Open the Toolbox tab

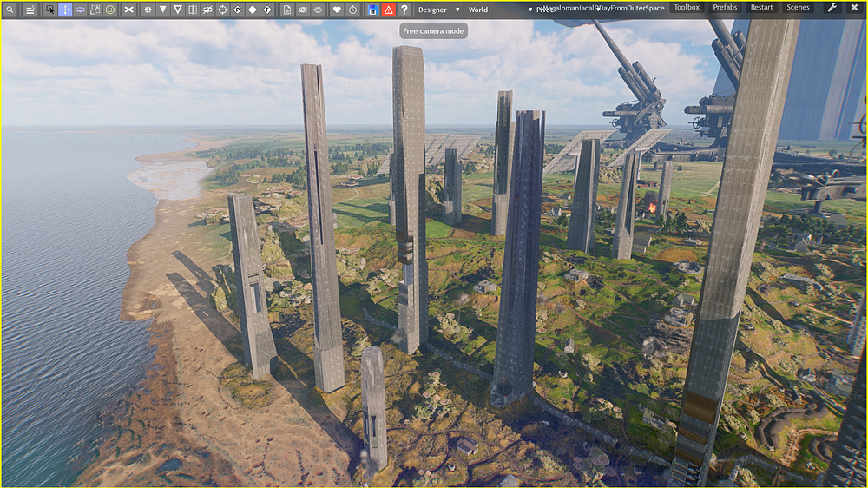[687, 8]
